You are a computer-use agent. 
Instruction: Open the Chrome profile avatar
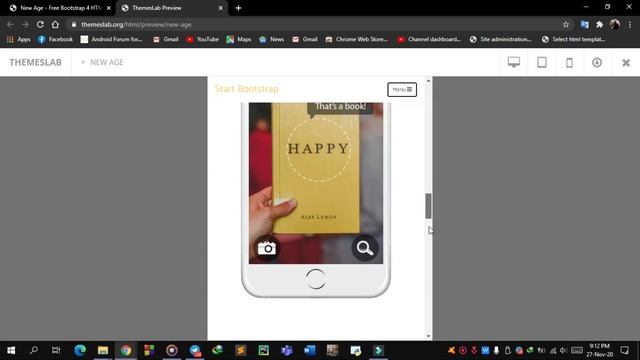(615, 24)
